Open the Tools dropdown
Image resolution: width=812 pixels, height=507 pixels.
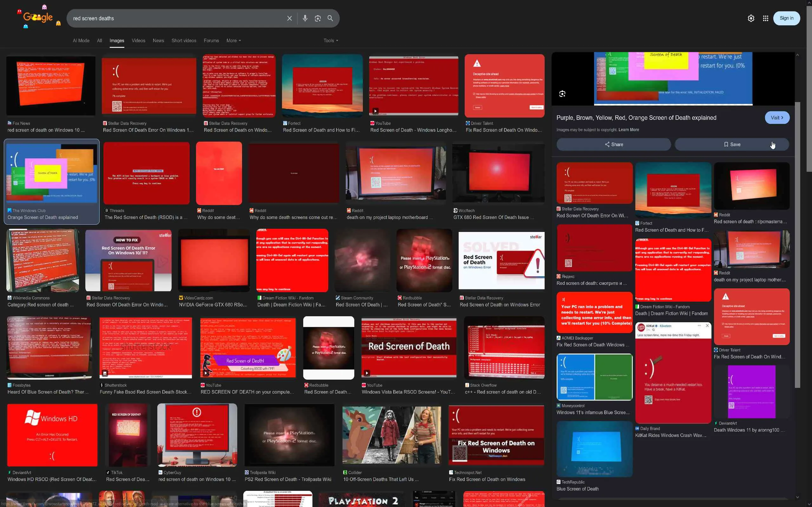331,41
